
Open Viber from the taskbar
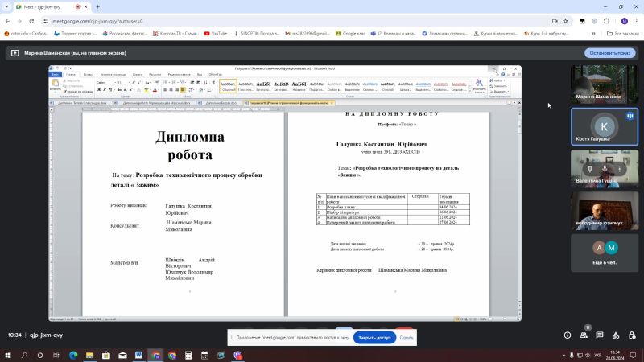point(237,355)
